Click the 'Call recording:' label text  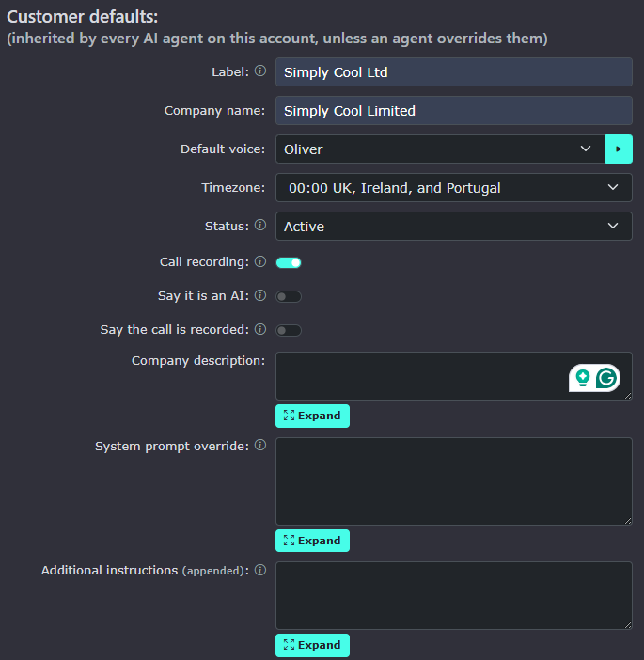pos(204,261)
